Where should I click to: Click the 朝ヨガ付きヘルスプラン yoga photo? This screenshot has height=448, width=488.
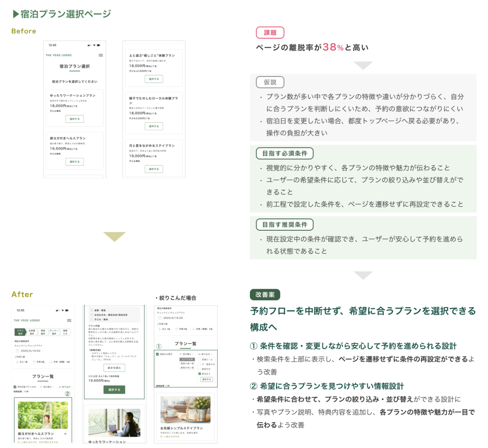click(x=43, y=415)
